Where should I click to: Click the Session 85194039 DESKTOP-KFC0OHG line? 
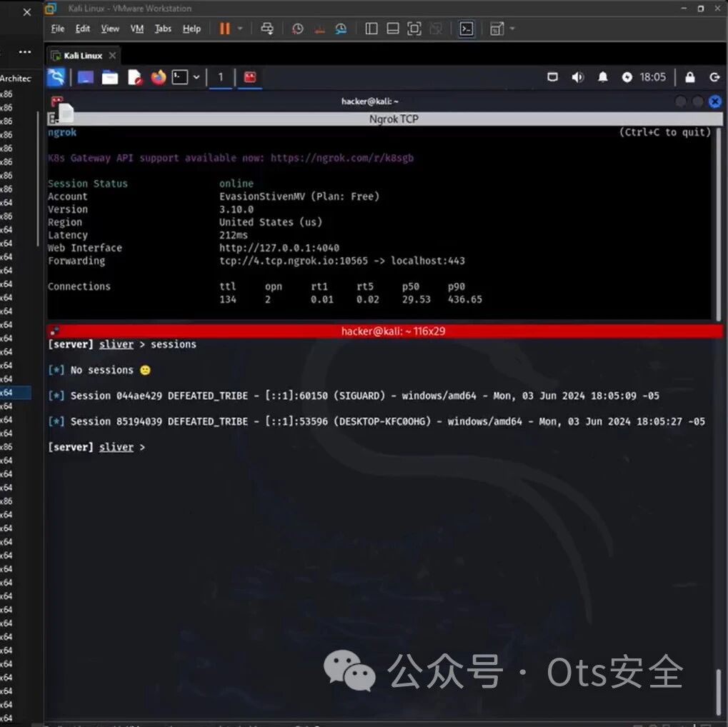[376, 421]
